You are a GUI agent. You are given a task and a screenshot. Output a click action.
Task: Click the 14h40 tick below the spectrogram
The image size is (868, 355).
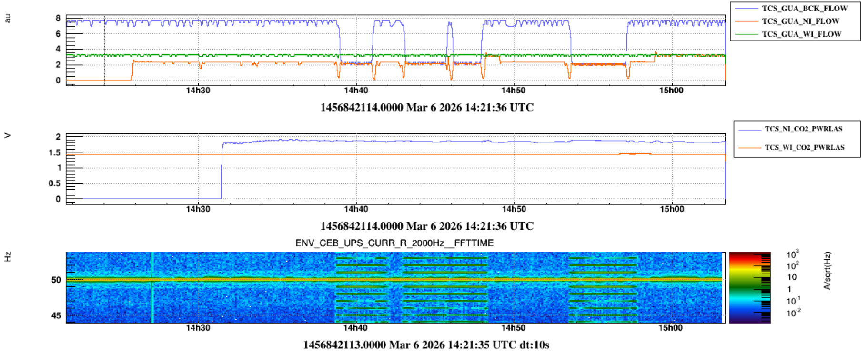click(x=356, y=328)
